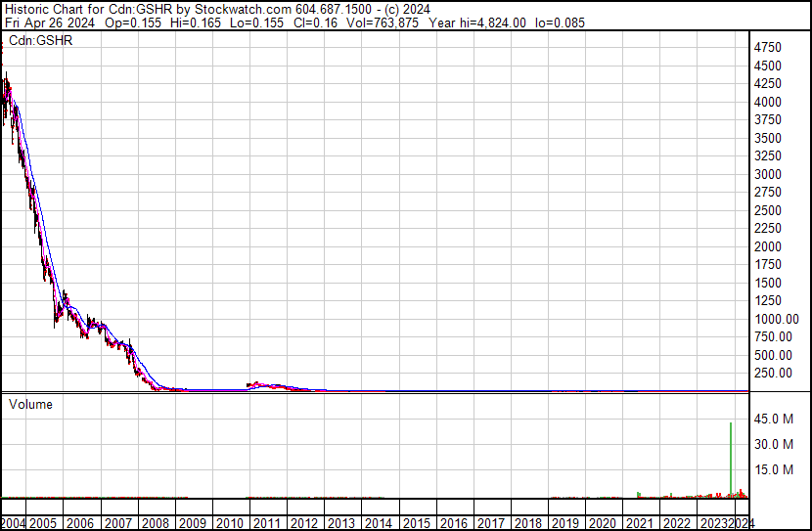The image size is (812, 531).
Task: Click the 1000.00 price axis label
Action: click(x=778, y=319)
